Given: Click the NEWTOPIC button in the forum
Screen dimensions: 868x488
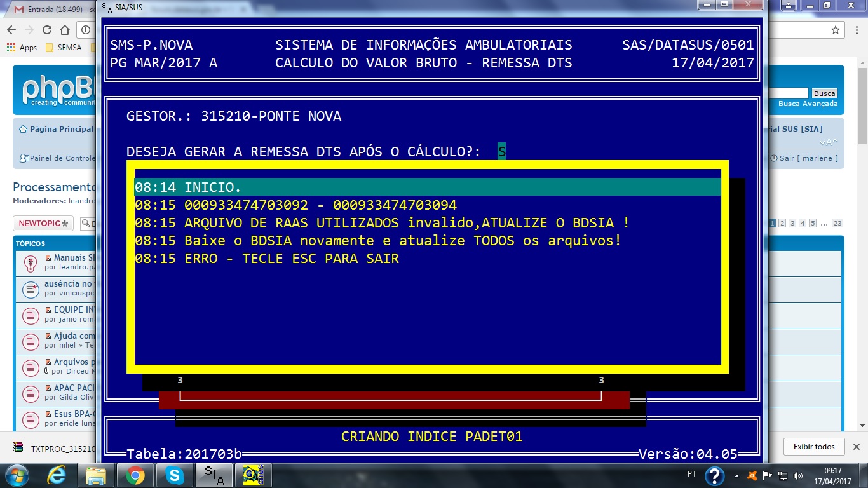Looking at the screenshot, I should pyautogui.click(x=43, y=224).
